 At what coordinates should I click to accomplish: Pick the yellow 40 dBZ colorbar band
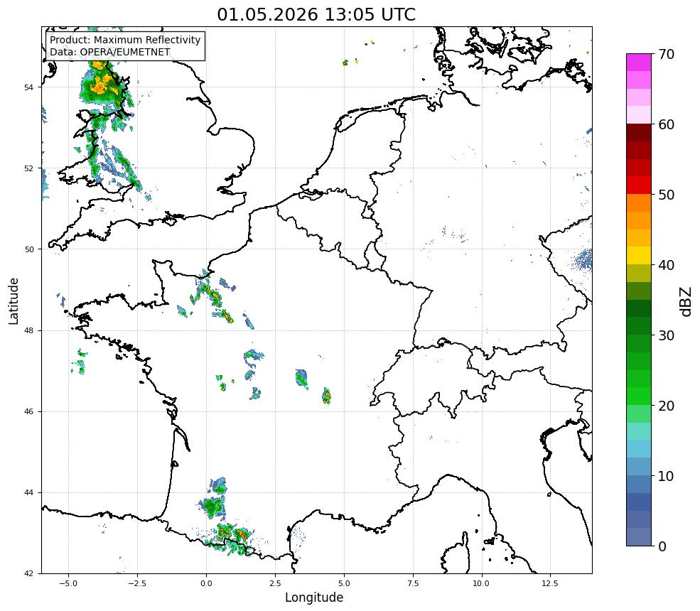(638, 256)
